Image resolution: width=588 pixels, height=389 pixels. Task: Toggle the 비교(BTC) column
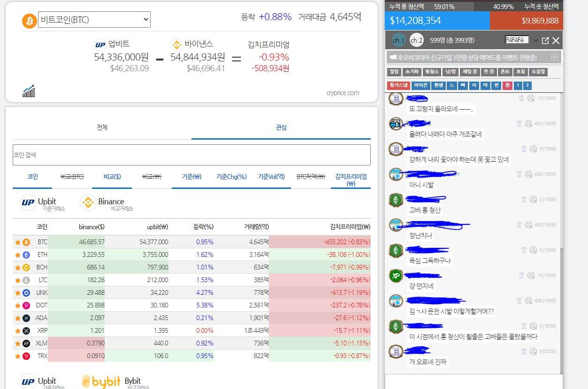coord(72,177)
